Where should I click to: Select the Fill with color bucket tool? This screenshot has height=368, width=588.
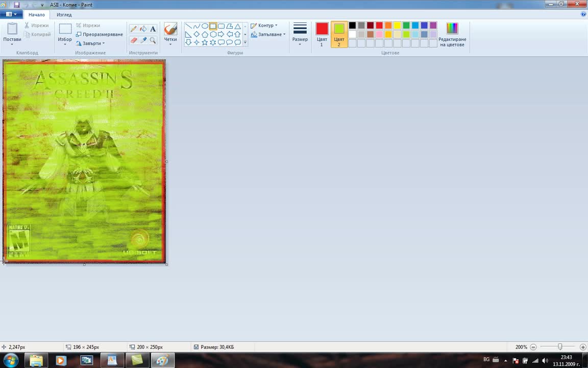[x=143, y=29]
